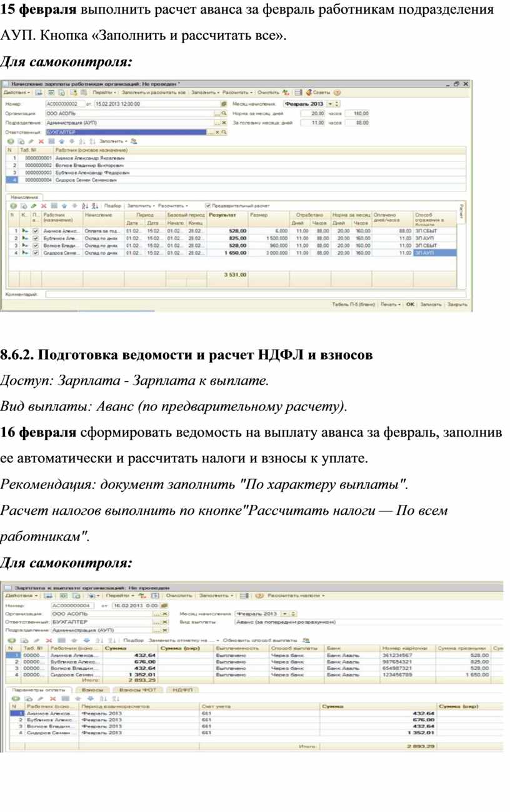Viewport: 510px width, 812px height.
Task: Click Очистить in accrual window toolbar
Action: (x=269, y=93)
